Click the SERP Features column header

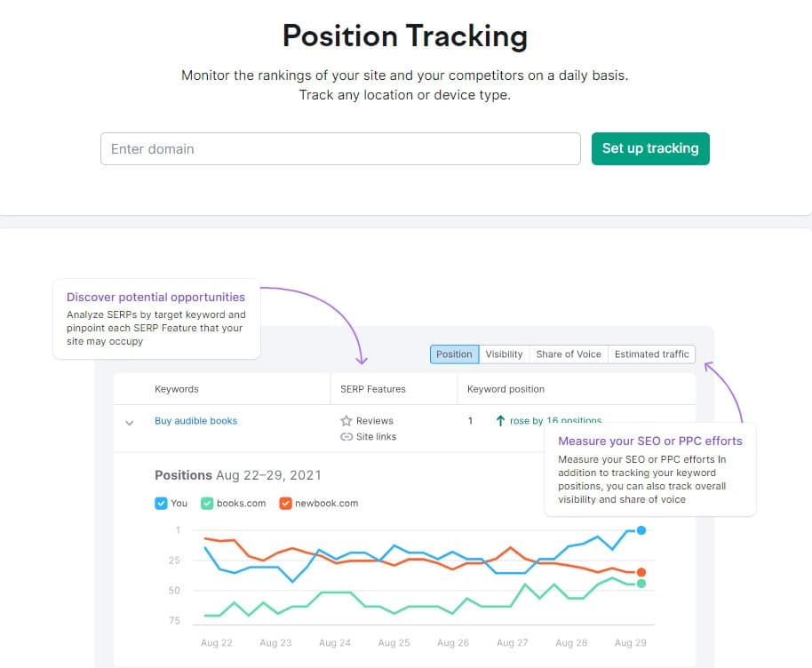[373, 389]
